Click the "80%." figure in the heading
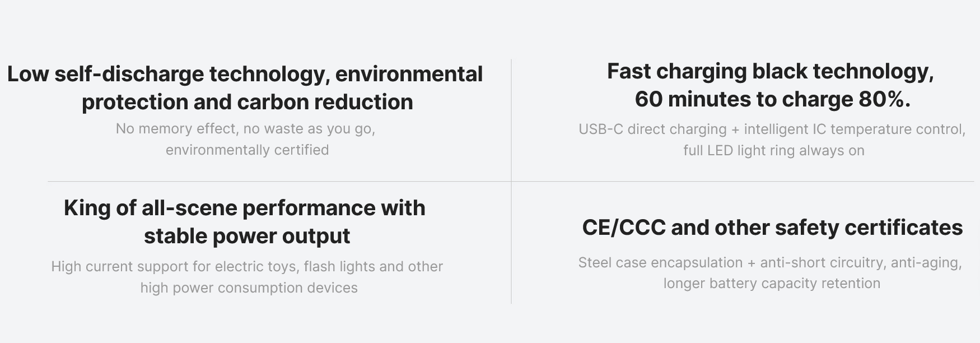This screenshot has width=980, height=343. 884,100
